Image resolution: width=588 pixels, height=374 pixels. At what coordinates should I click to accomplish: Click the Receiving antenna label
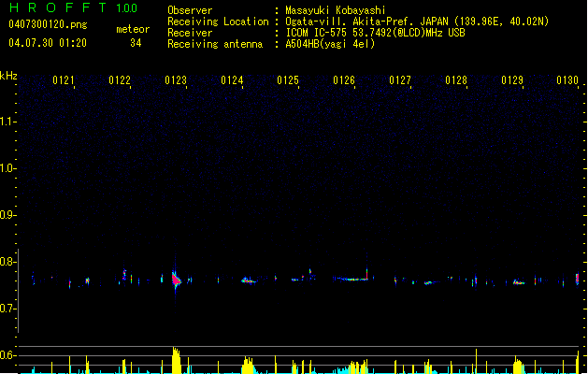point(215,44)
